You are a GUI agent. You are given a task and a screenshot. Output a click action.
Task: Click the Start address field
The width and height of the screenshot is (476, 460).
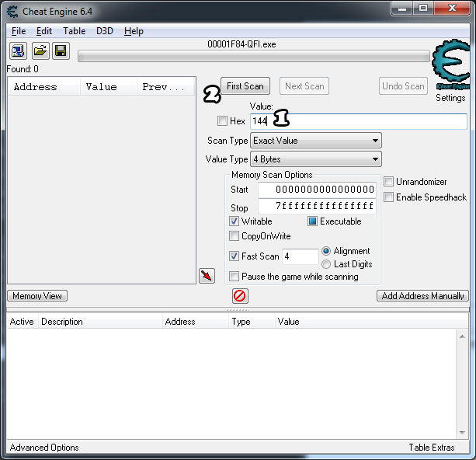[x=318, y=190]
